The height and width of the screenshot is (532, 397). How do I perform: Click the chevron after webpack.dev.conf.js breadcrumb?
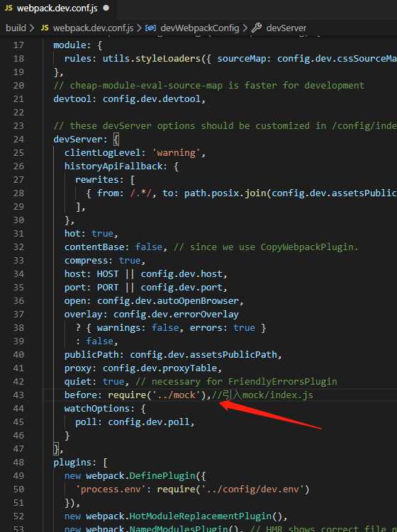point(139,28)
